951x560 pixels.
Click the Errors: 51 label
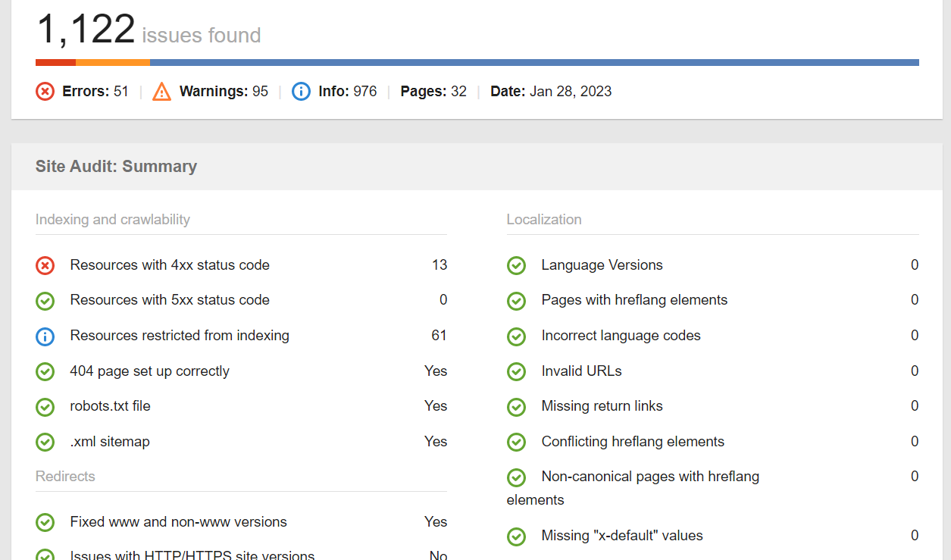point(95,92)
